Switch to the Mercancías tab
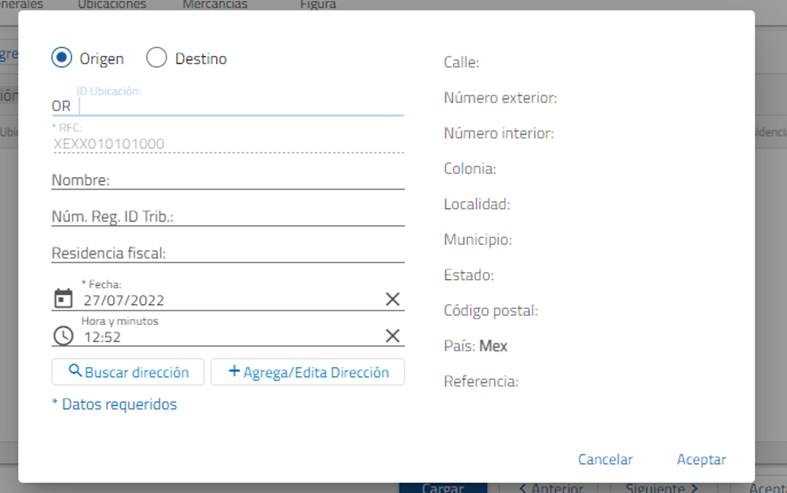This screenshot has width=787, height=493. pyautogui.click(x=215, y=5)
